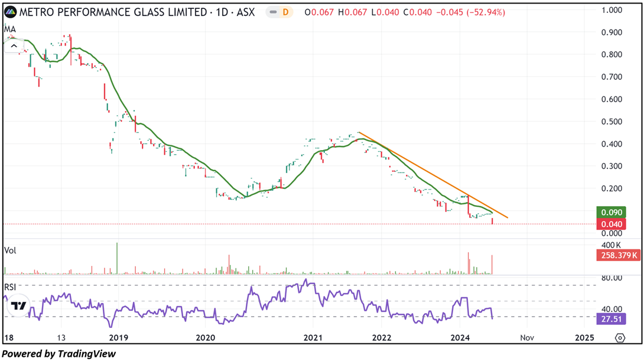Click the 0.600 price axis label
The width and height of the screenshot is (644, 361).
pos(612,99)
